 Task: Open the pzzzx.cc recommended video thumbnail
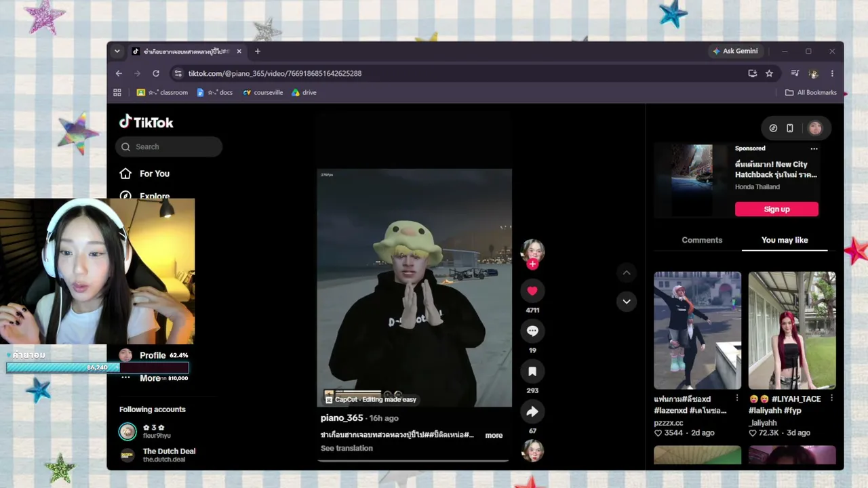(x=697, y=330)
